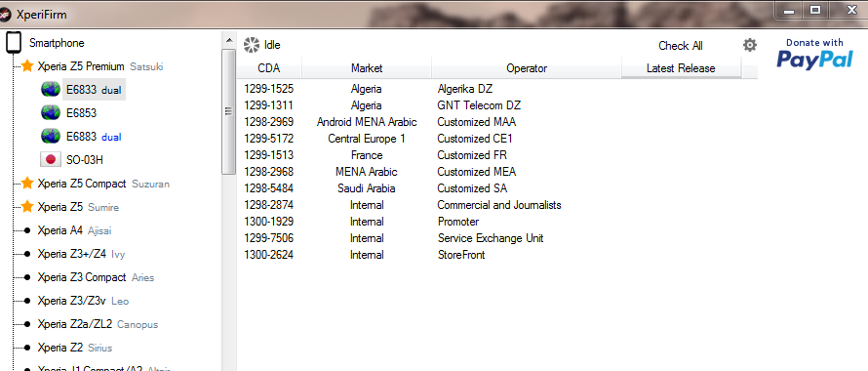
Task: Click the XperiFirm app icon in title bar
Action: [x=4, y=15]
